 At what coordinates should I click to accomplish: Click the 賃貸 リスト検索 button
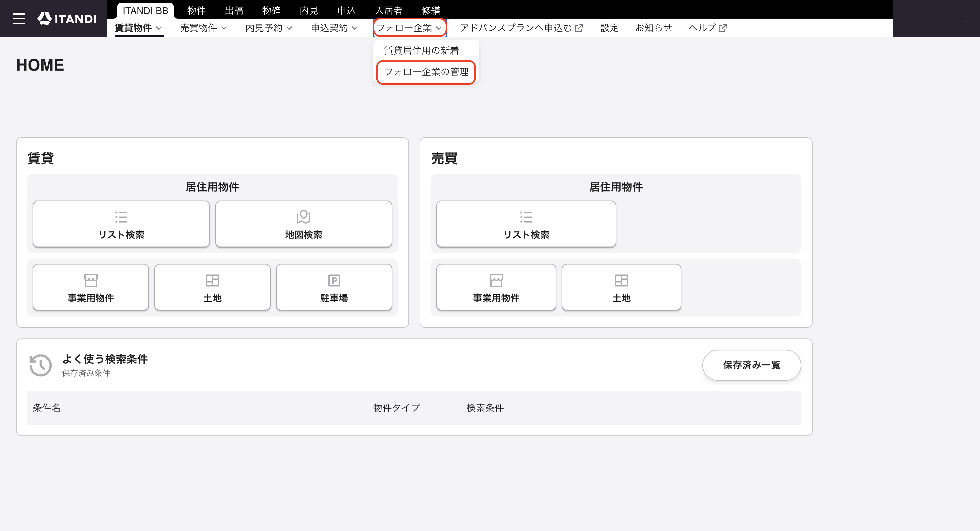point(121,224)
